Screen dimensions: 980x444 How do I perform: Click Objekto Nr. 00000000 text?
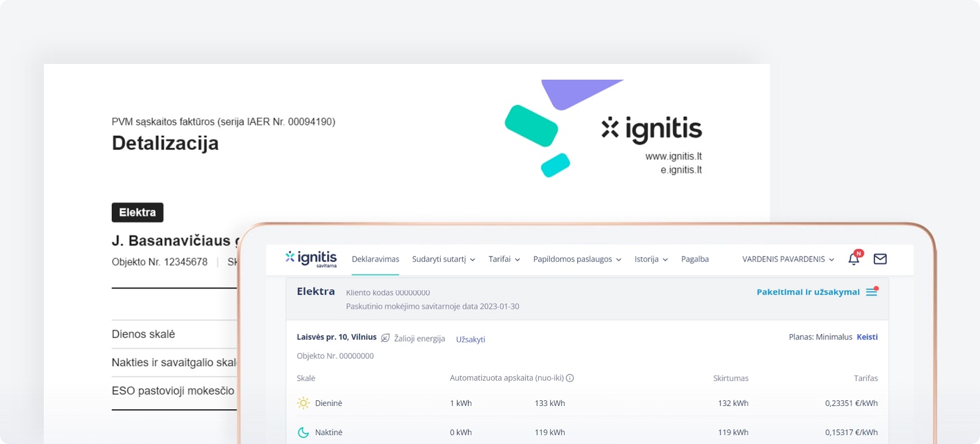point(335,356)
